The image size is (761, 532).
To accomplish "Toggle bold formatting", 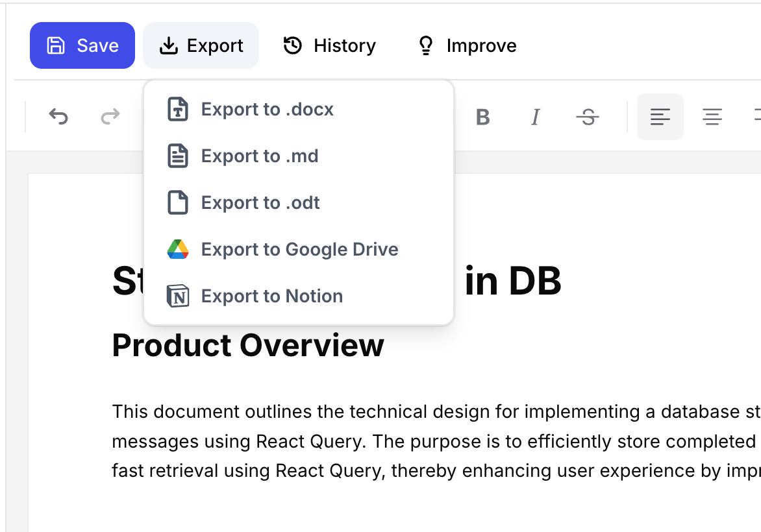I will 483,117.
